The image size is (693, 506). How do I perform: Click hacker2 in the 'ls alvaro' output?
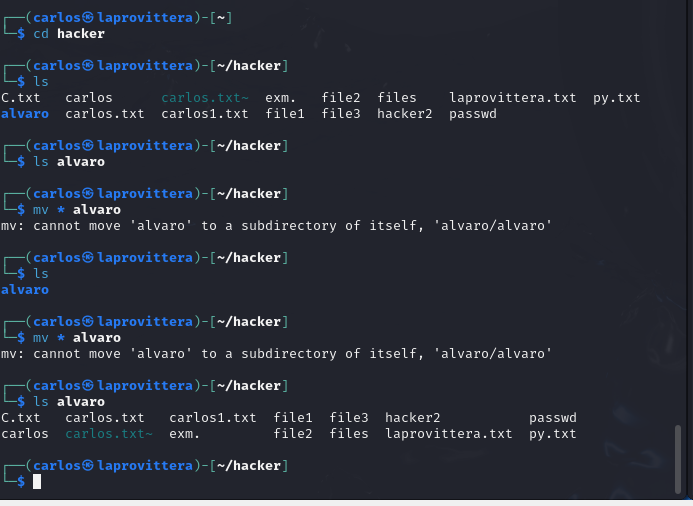tap(412, 418)
